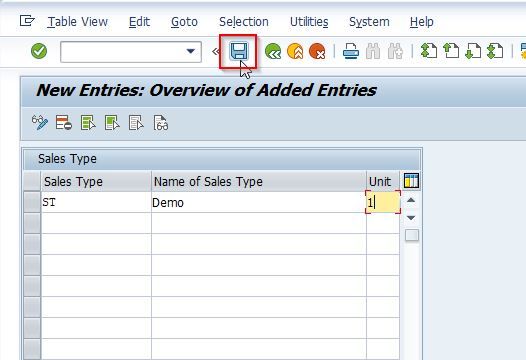The image size is (526, 360).
Task: Open the command field dropdown arrow
Action: point(191,51)
